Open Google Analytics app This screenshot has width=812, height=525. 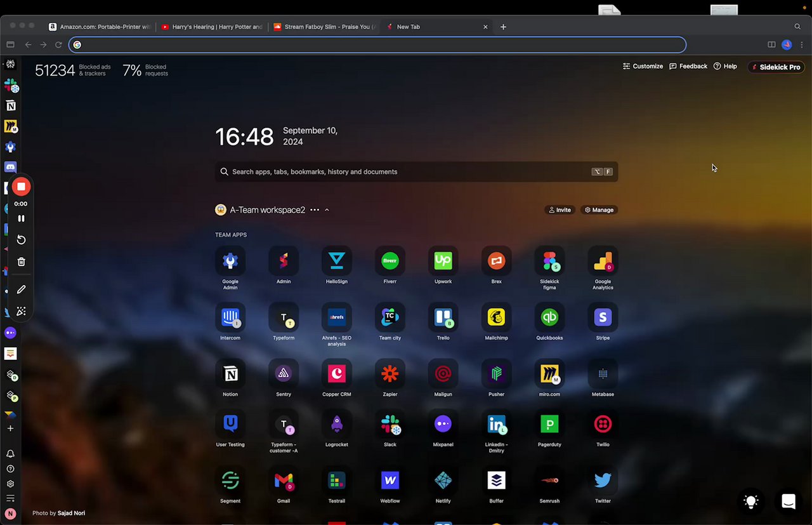[x=603, y=261]
